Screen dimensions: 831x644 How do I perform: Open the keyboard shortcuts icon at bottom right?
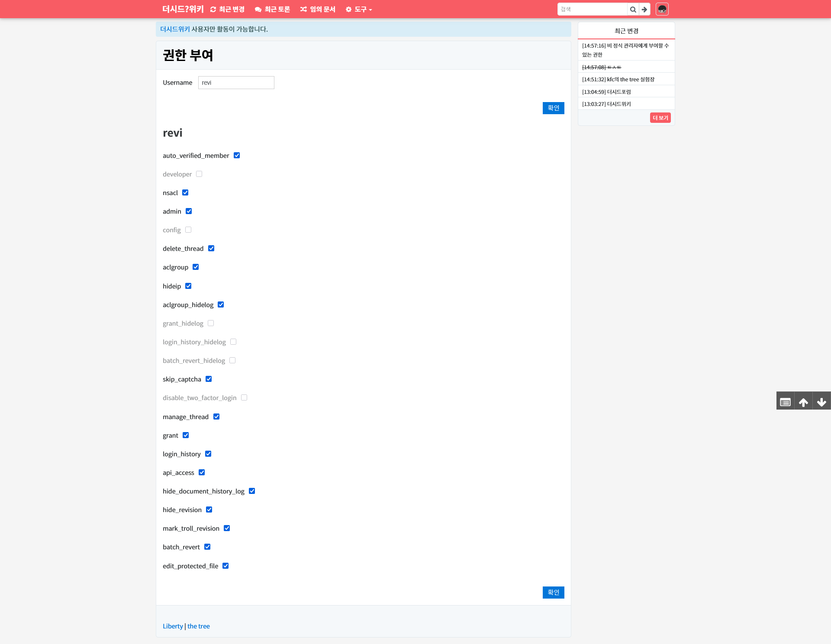click(x=786, y=401)
